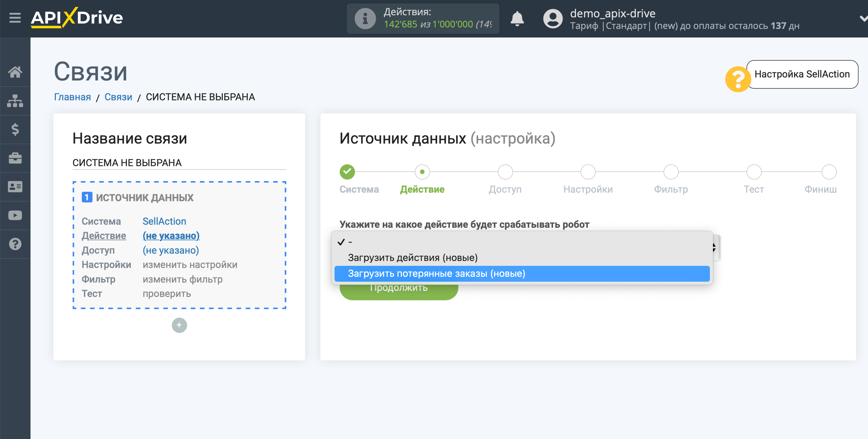Click Доступ (не указано) link
868x439 pixels.
pos(171,250)
